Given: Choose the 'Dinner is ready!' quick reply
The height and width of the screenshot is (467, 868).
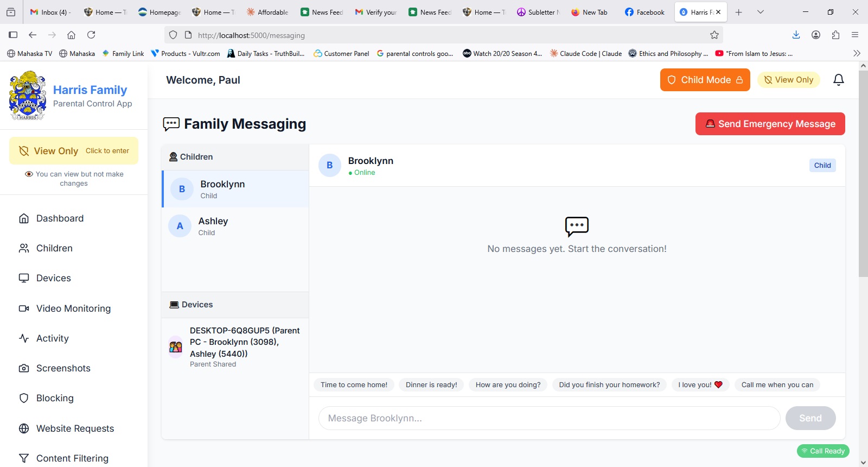Looking at the screenshot, I should coord(431,385).
